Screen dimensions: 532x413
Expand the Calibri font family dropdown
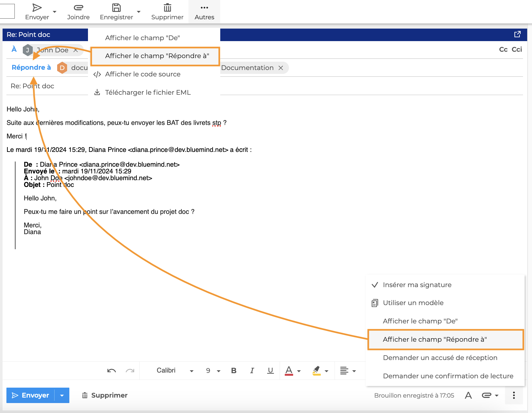click(x=175, y=371)
